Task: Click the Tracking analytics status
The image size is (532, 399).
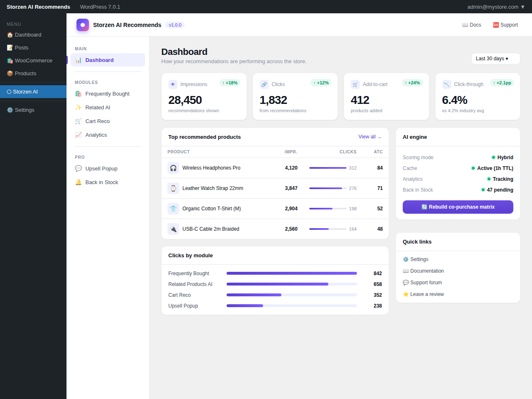Action: (x=500, y=179)
